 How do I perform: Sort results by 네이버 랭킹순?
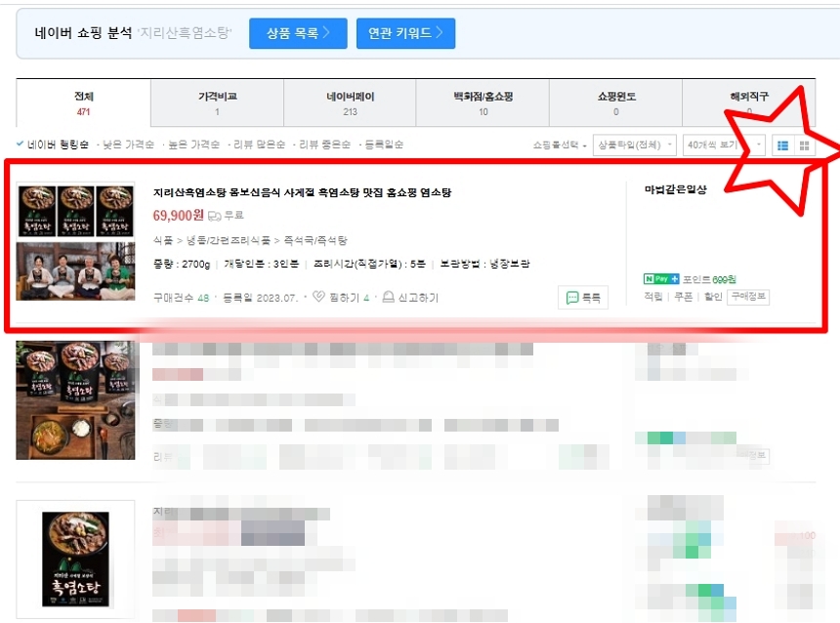(58, 145)
